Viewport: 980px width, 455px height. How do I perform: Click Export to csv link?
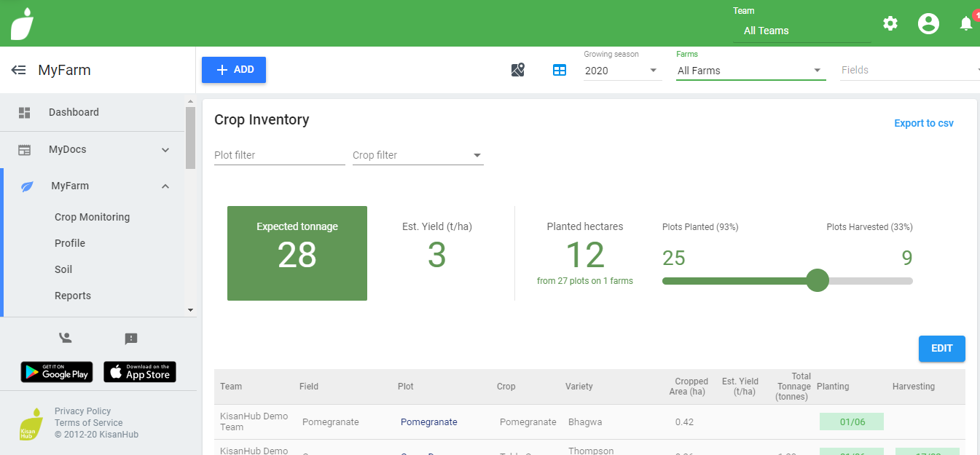tap(924, 123)
